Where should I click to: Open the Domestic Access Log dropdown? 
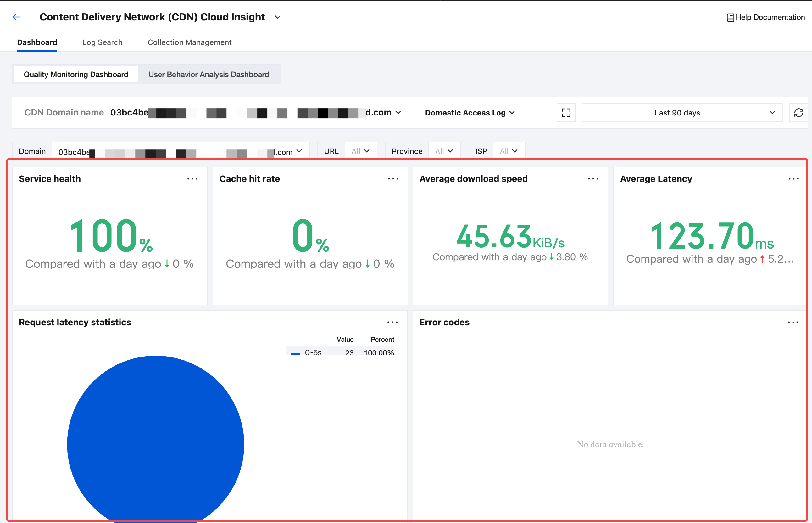470,113
